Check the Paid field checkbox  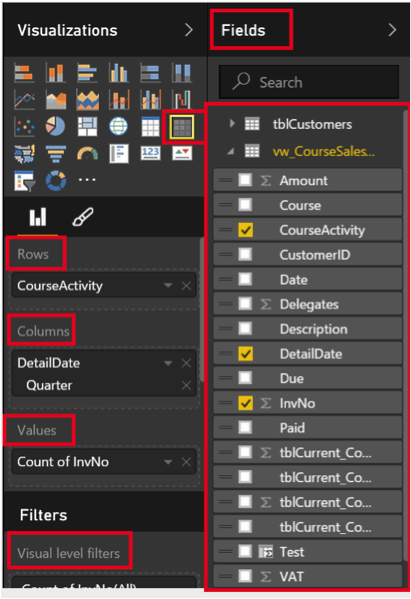click(245, 427)
